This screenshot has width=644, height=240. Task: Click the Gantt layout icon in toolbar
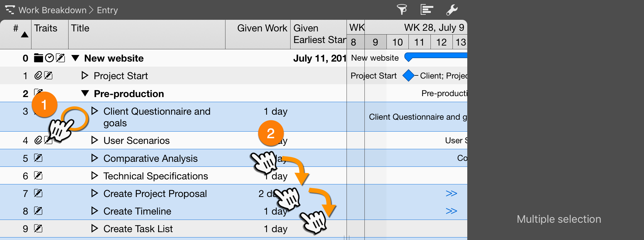pos(427,10)
